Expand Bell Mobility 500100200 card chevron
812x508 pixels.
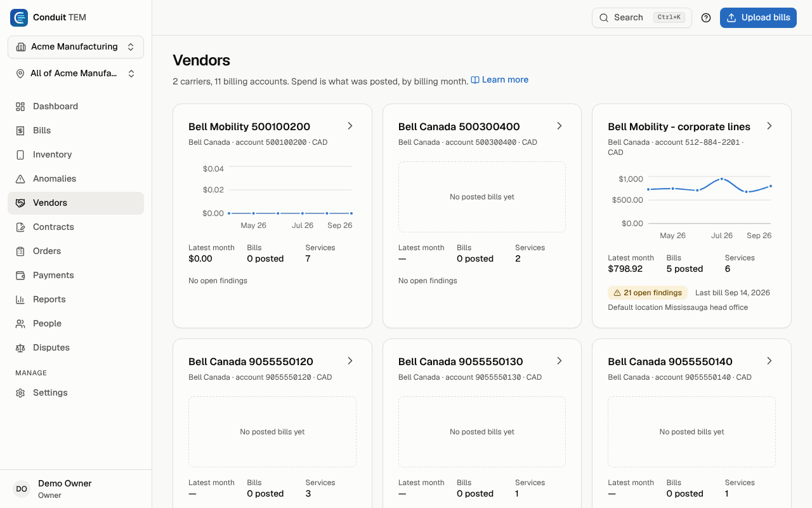coord(350,126)
